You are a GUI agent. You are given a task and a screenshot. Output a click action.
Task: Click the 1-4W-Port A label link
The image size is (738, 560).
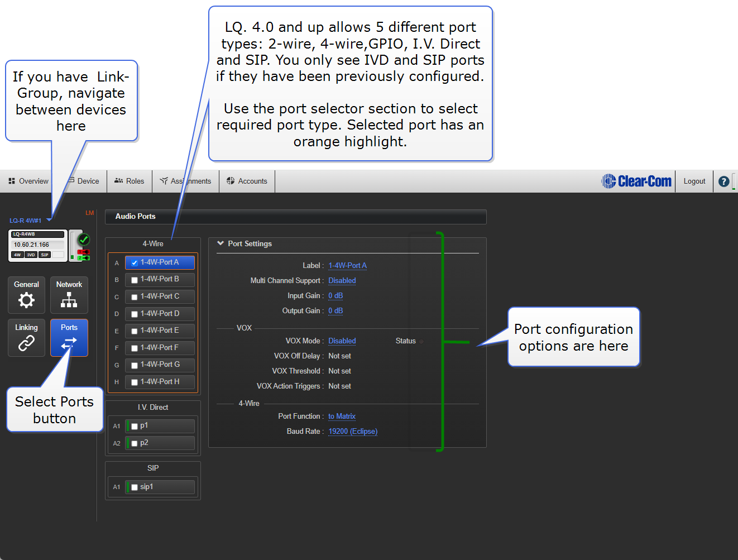pyautogui.click(x=347, y=266)
